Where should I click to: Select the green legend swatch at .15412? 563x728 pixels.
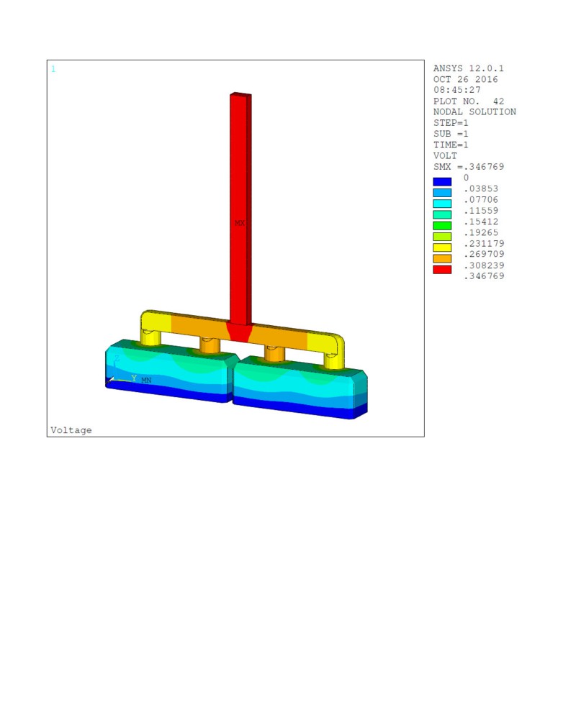(x=442, y=225)
